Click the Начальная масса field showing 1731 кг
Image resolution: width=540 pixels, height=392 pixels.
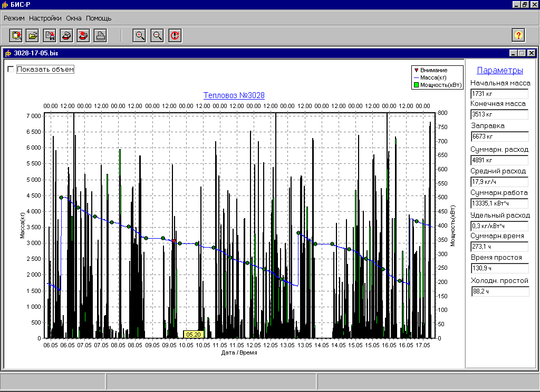499,94
